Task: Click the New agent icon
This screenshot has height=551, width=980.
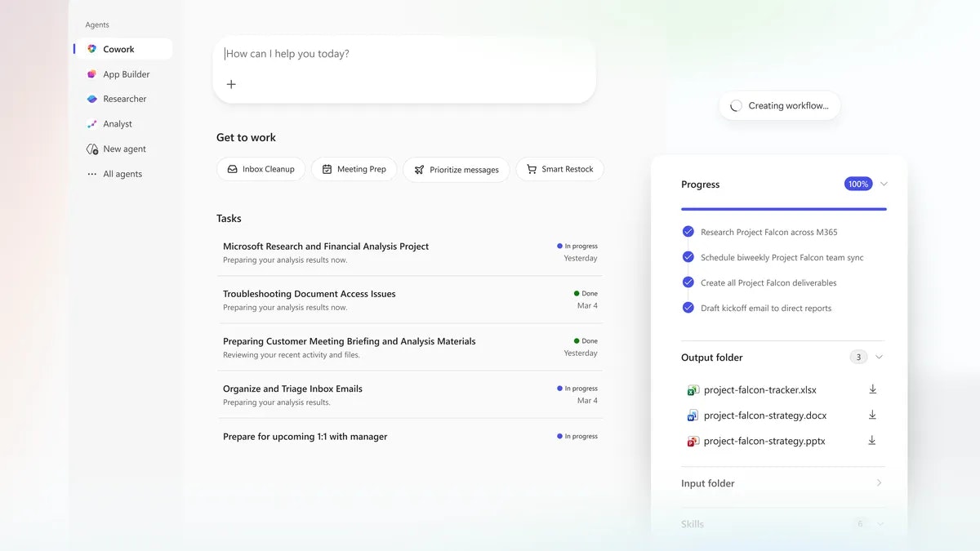Action: tap(91, 149)
